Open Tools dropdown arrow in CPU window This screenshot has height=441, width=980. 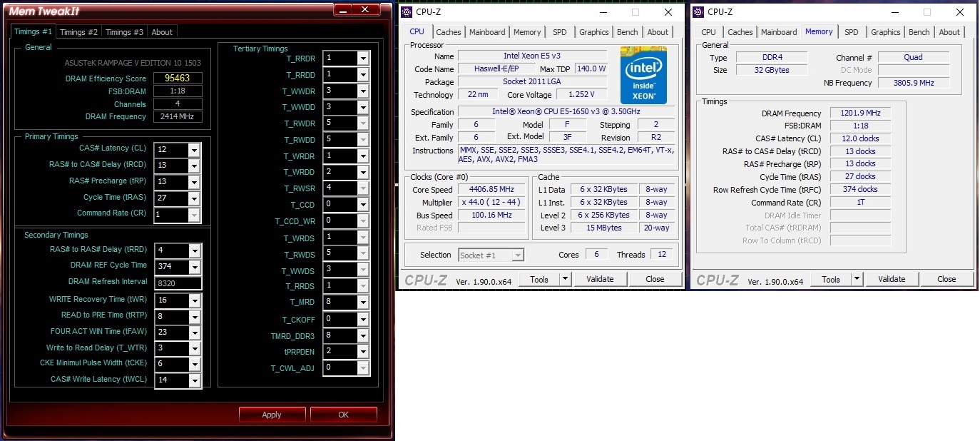565,279
